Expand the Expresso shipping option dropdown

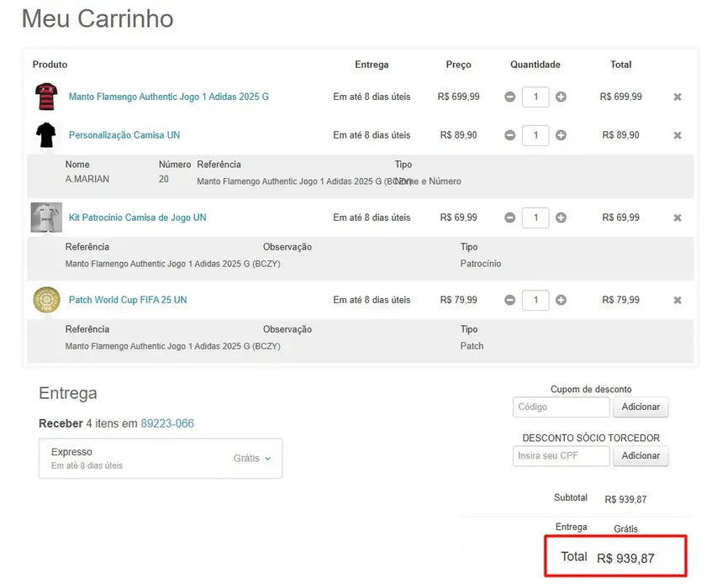click(x=252, y=459)
